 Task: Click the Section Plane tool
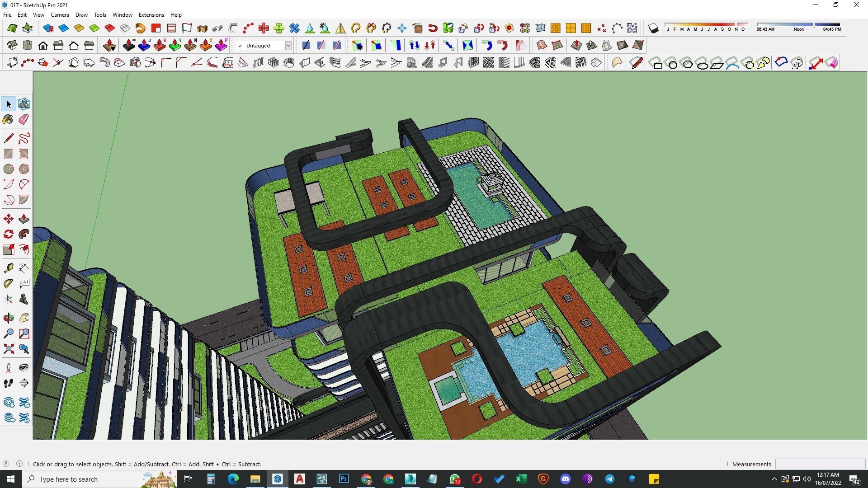pyautogui.click(x=24, y=383)
